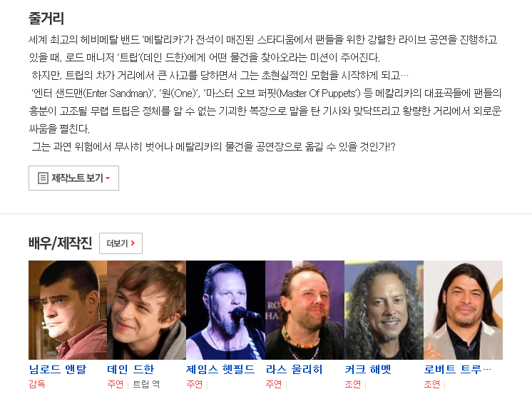Open the photo of 제임스 헷필드 singing

[x=225, y=310]
